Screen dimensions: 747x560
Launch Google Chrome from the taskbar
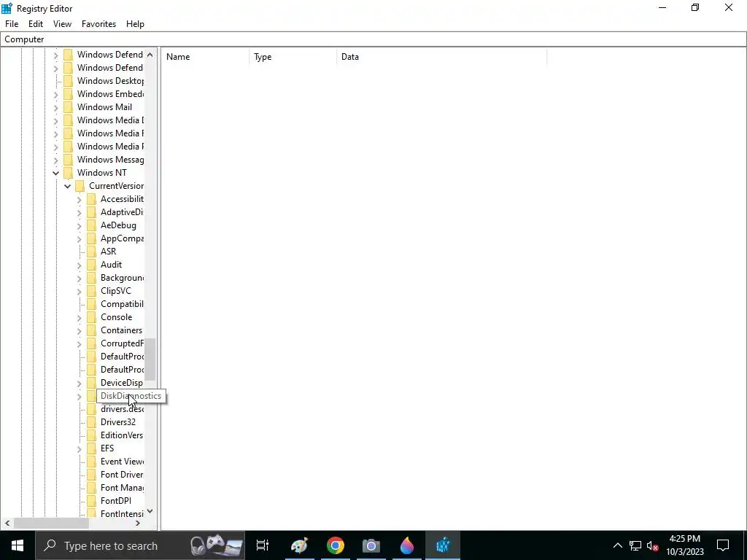[336, 545]
